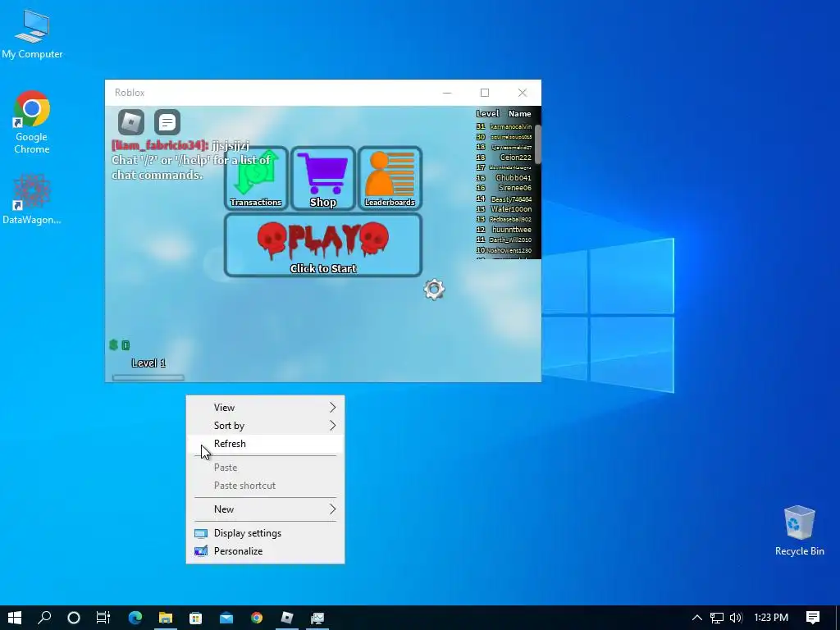The image size is (840, 630).
Task: Click the Name column header
Action: [x=519, y=113]
